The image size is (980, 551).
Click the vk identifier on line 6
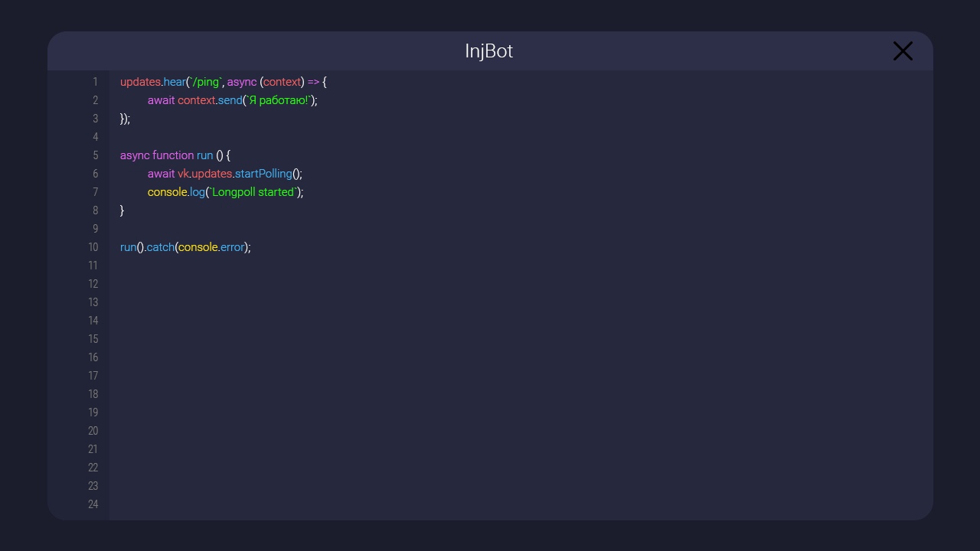(183, 174)
